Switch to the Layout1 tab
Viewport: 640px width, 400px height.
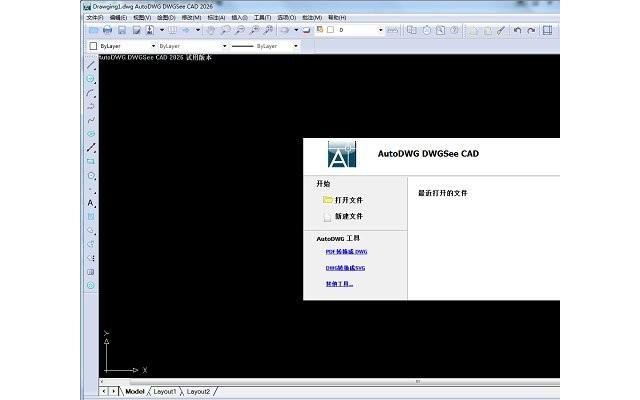pos(164,391)
